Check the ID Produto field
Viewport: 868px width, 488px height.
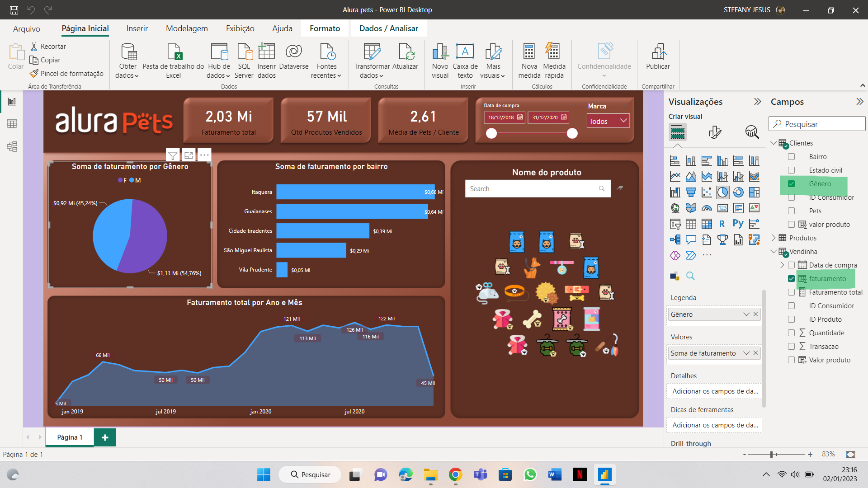point(791,319)
